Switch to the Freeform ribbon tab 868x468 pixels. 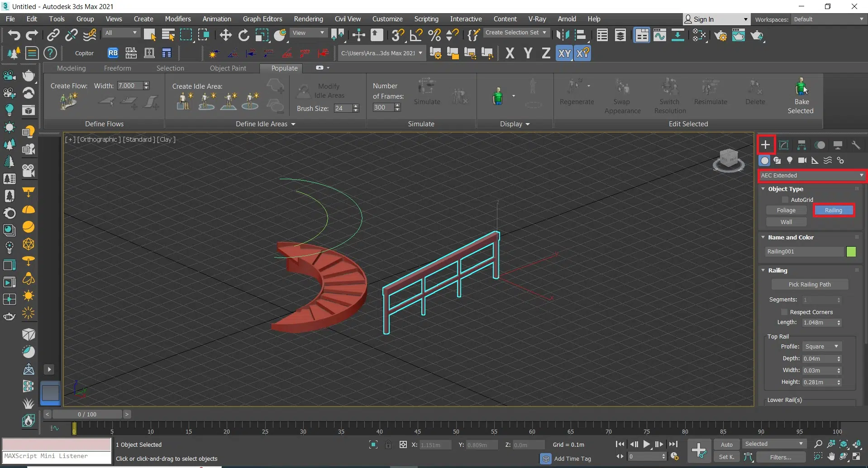[x=117, y=68]
